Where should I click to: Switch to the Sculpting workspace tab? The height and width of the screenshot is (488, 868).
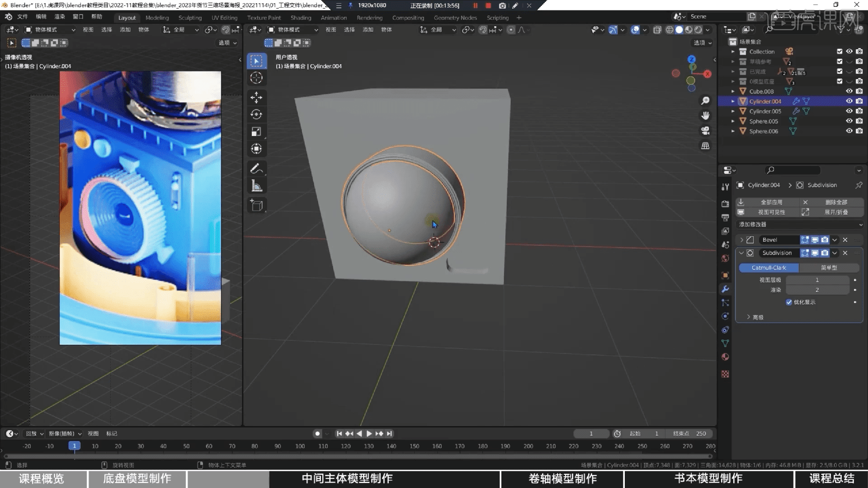(190, 18)
